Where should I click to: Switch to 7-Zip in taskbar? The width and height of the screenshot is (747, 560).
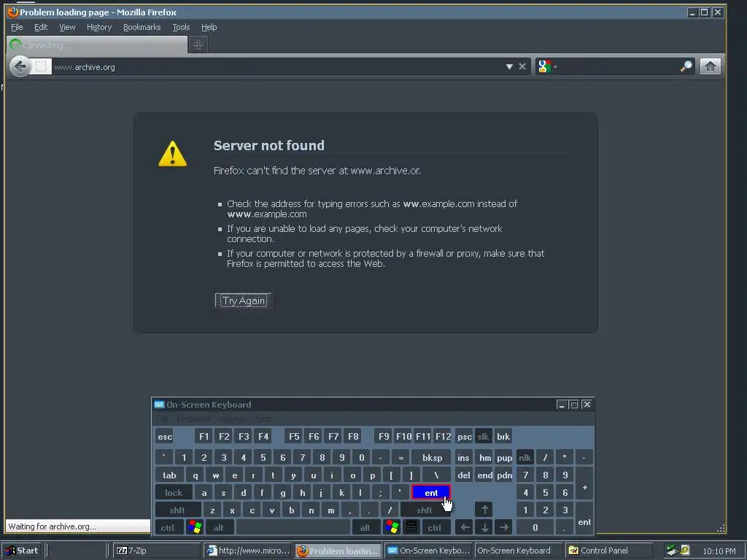(158, 551)
